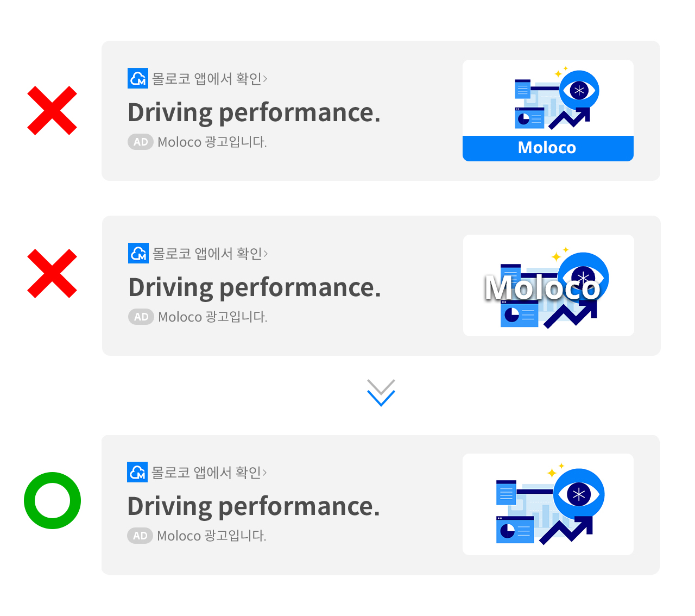Click "Driving performance." headline in the green-circle ad
The image size is (695, 616).
[x=254, y=506]
